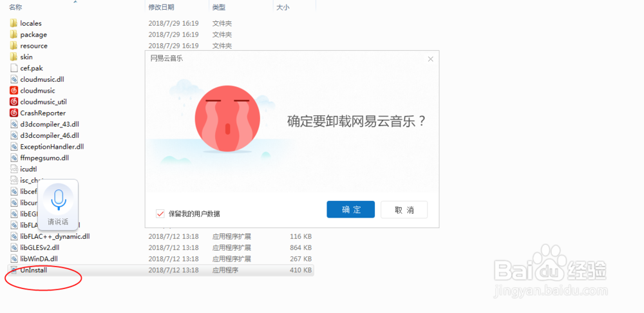
Task: Select the UnInstall application icon
Action: pyautogui.click(x=14, y=270)
